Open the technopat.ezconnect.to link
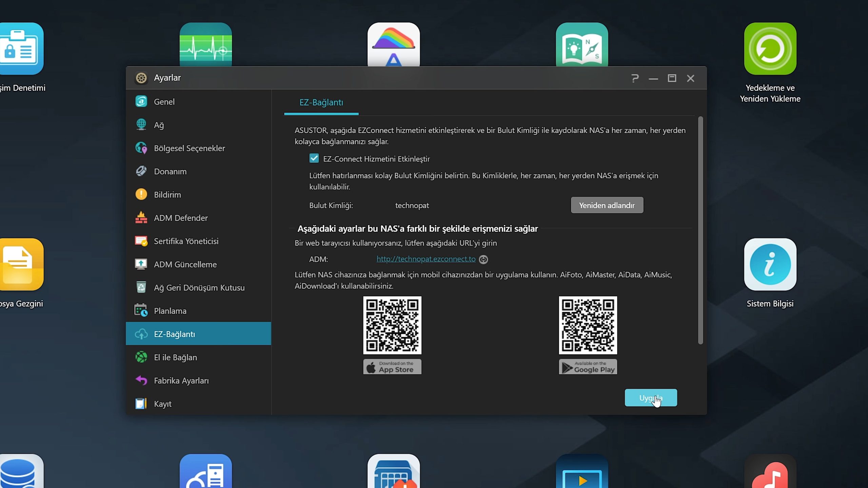 point(426,259)
